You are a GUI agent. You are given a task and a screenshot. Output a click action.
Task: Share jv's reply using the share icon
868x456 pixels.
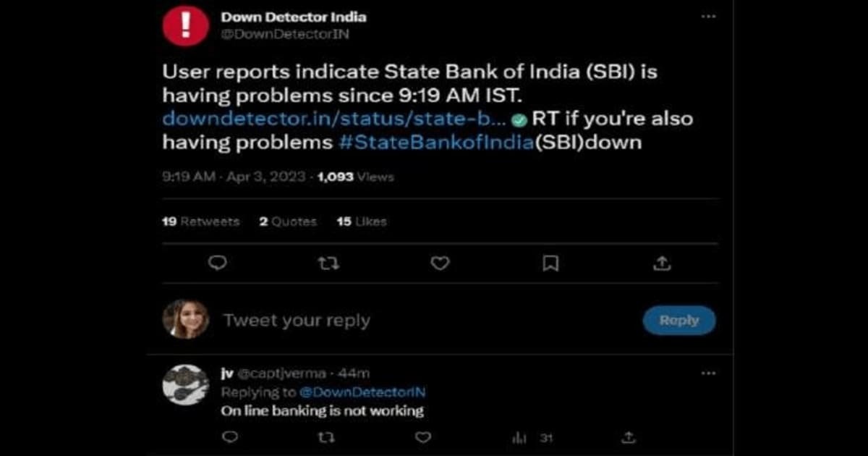629,437
